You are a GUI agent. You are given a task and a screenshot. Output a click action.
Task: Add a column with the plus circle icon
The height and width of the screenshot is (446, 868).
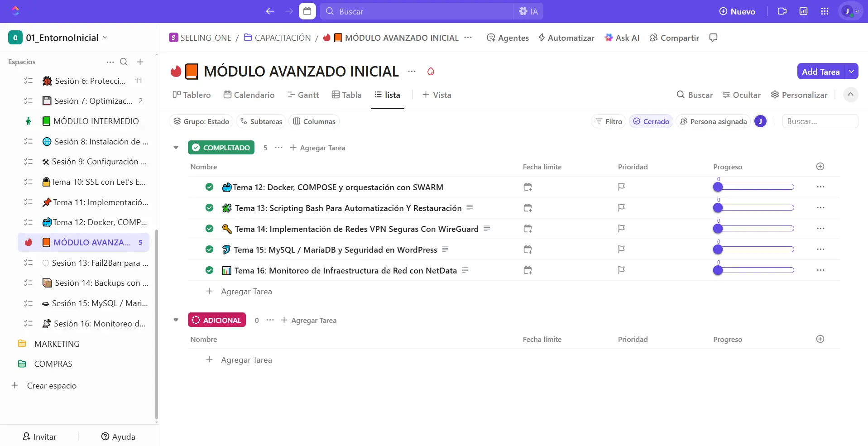820,167
